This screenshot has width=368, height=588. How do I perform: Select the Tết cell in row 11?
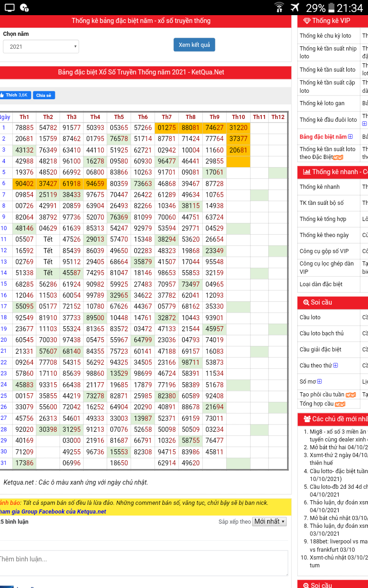48,239
